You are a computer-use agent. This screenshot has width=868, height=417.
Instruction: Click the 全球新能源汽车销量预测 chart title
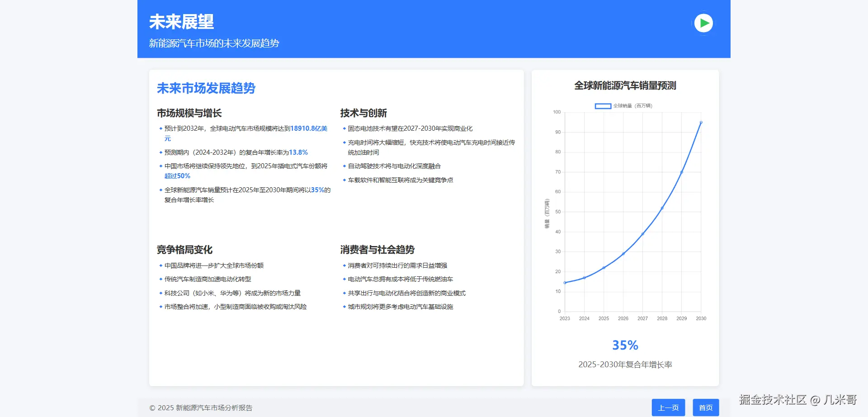pyautogui.click(x=626, y=85)
